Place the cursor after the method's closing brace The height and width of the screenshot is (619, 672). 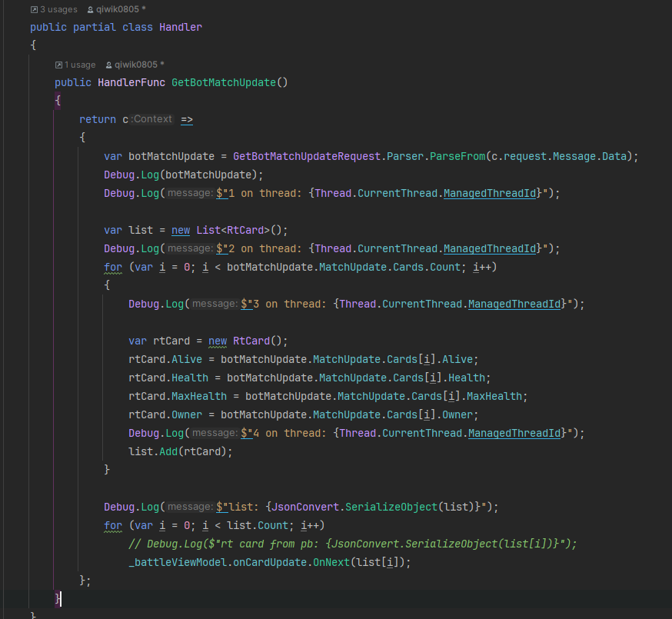click(x=61, y=598)
